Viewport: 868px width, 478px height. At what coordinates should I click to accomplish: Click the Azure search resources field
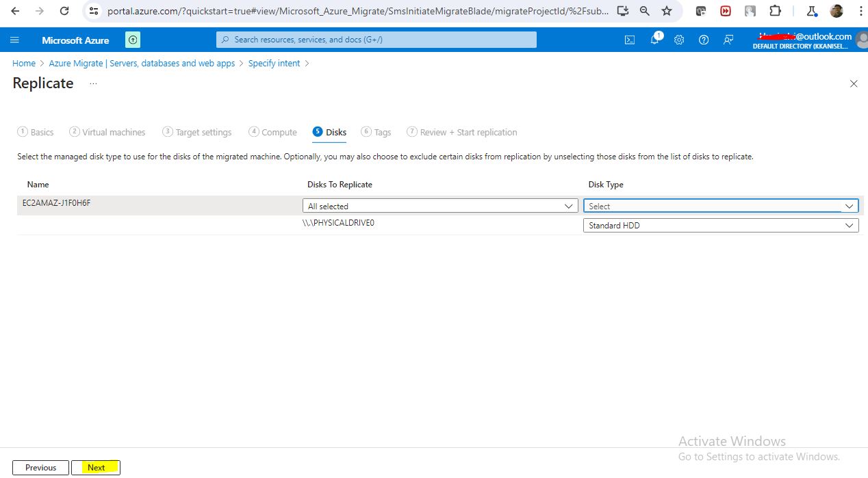click(x=376, y=40)
